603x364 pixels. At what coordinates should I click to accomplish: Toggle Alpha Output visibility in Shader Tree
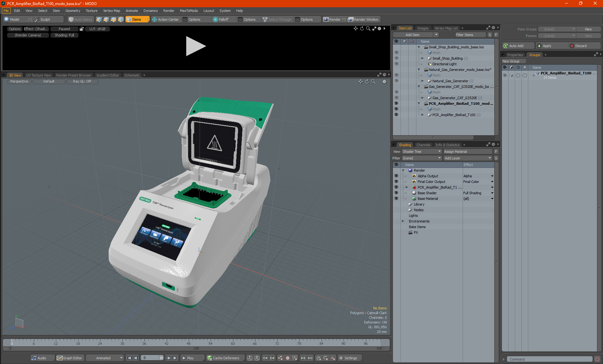[396, 176]
